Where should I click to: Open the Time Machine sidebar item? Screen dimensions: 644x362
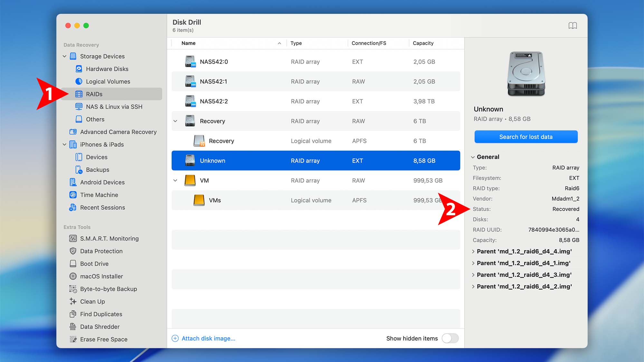point(111,195)
